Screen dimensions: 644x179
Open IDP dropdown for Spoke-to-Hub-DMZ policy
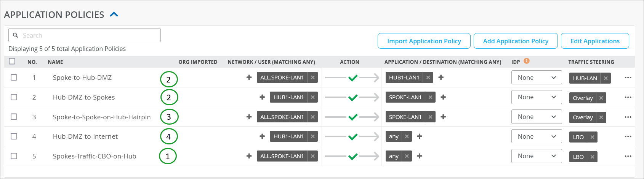point(536,78)
